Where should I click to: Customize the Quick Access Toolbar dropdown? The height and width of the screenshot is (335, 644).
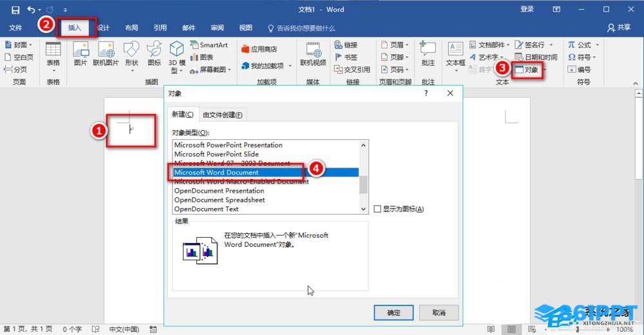pos(65,10)
